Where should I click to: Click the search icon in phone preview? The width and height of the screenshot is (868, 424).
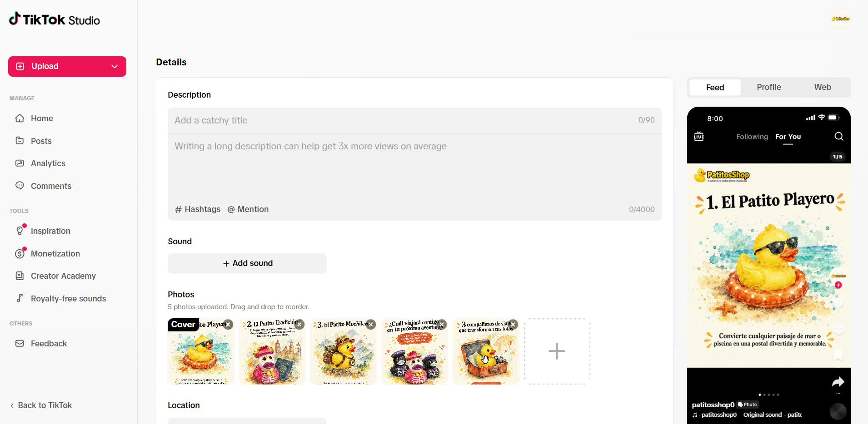coord(839,137)
